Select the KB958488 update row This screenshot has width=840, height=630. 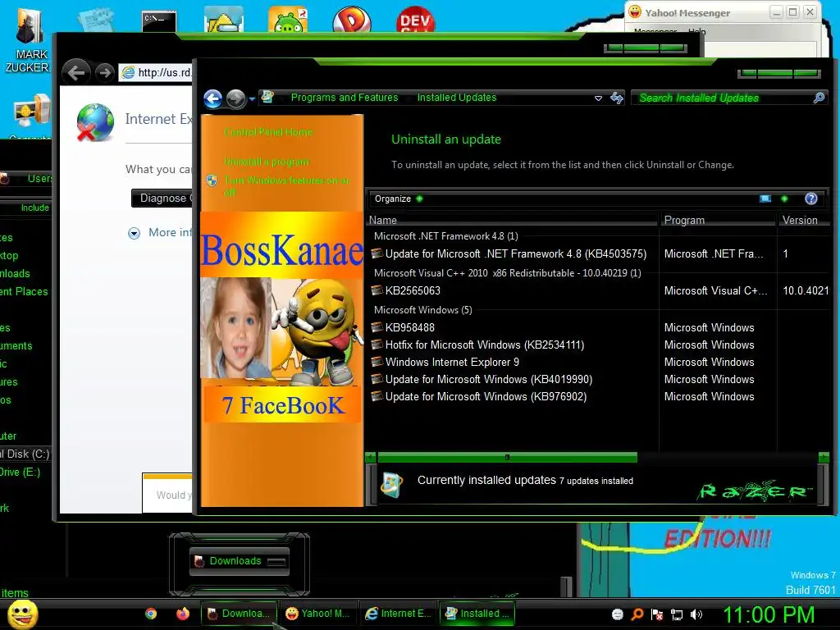tap(410, 328)
